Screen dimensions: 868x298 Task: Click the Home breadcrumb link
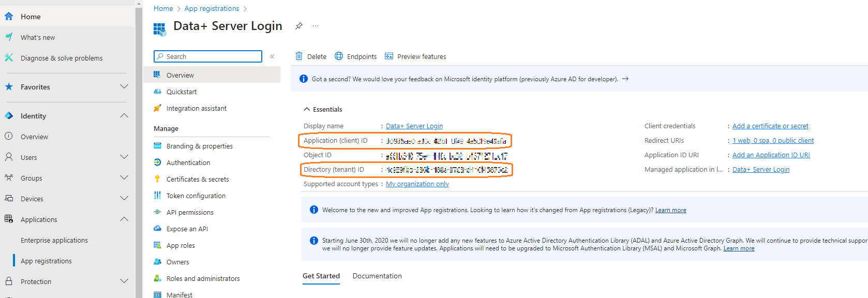(x=163, y=8)
